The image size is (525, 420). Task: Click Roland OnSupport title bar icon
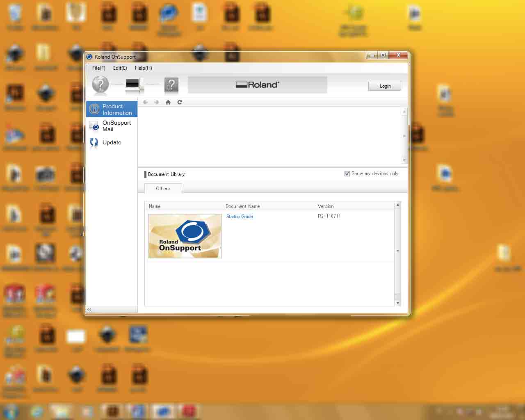[89, 57]
